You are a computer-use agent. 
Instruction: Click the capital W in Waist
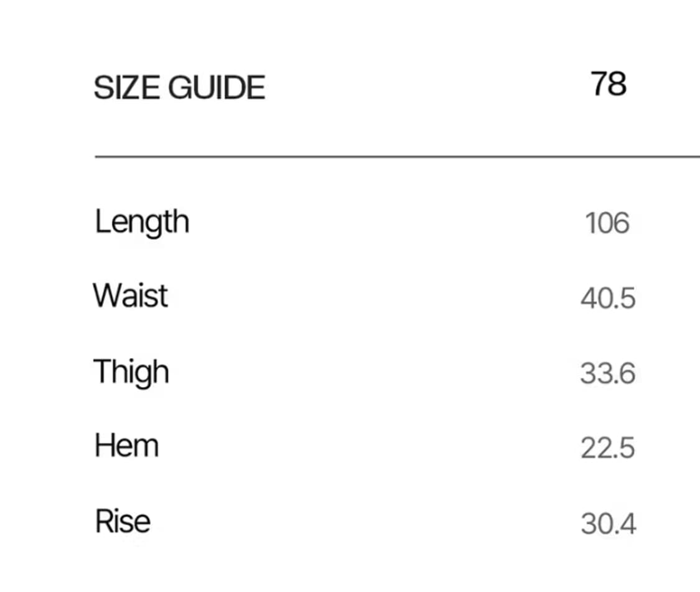click(x=106, y=295)
